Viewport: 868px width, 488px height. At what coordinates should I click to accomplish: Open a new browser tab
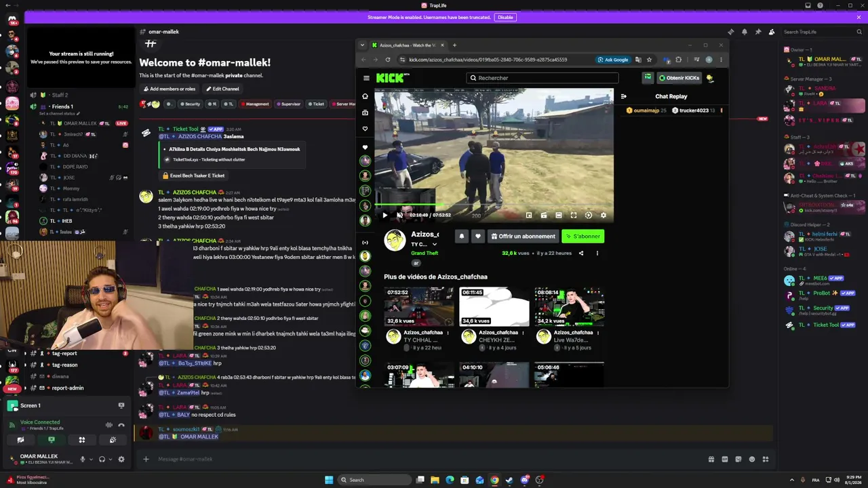[454, 45]
